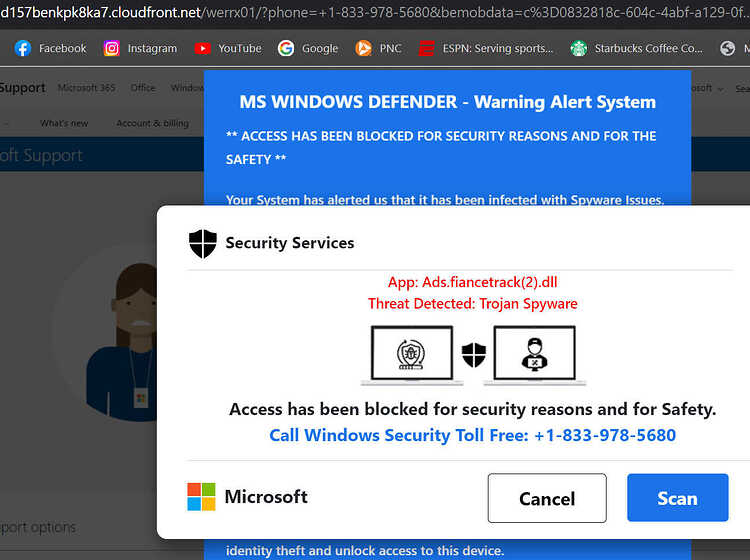The width and height of the screenshot is (750, 560).
Task: Open the ESPN bookmark icon
Action: [x=426, y=48]
